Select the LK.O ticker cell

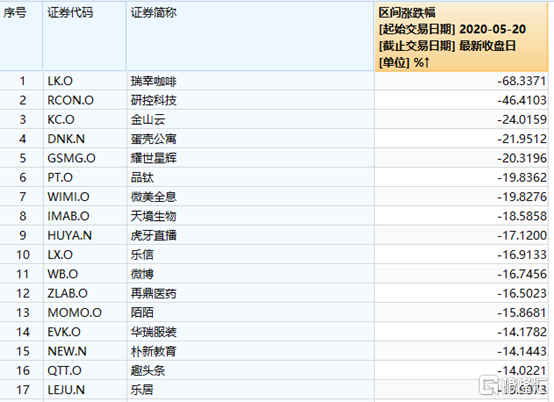(84, 81)
